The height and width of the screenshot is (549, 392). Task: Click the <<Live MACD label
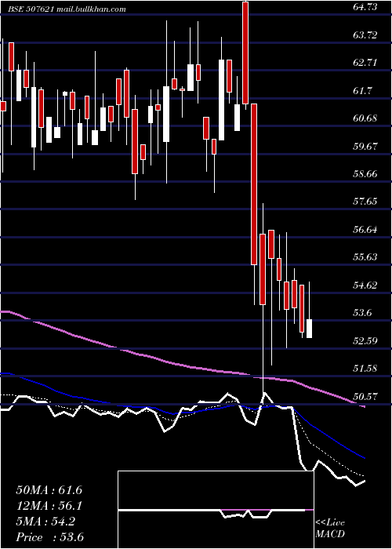coord(330,529)
